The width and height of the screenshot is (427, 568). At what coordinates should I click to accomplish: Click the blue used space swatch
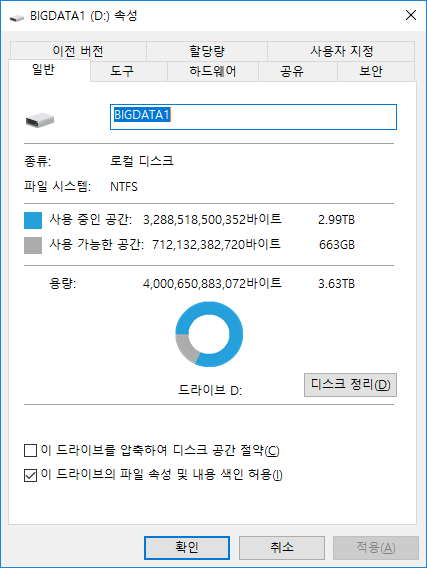pyautogui.click(x=33, y=220)
